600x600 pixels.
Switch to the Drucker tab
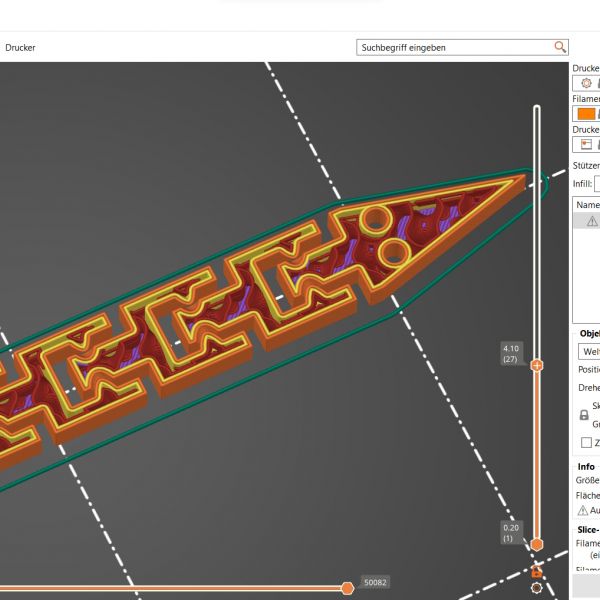coord(20,47)
